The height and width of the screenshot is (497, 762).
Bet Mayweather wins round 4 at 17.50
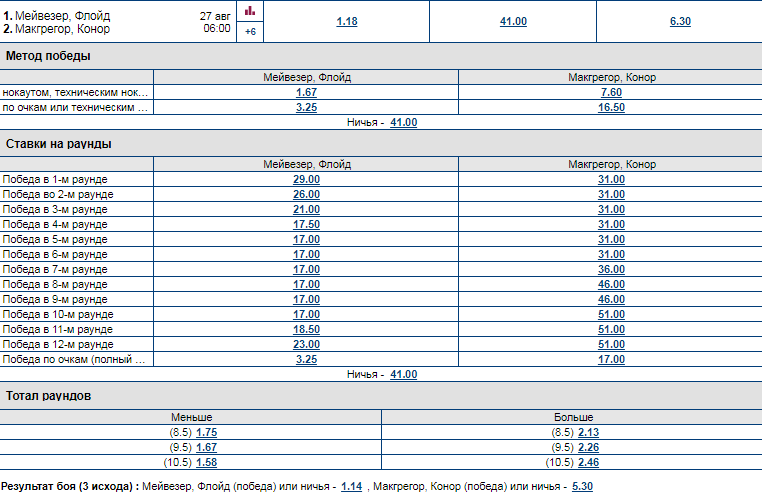pos(306,224)
